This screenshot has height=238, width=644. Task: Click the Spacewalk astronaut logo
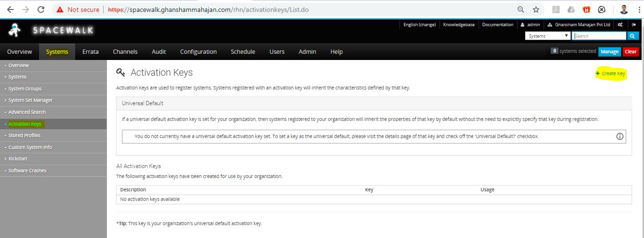coord(14,30)
